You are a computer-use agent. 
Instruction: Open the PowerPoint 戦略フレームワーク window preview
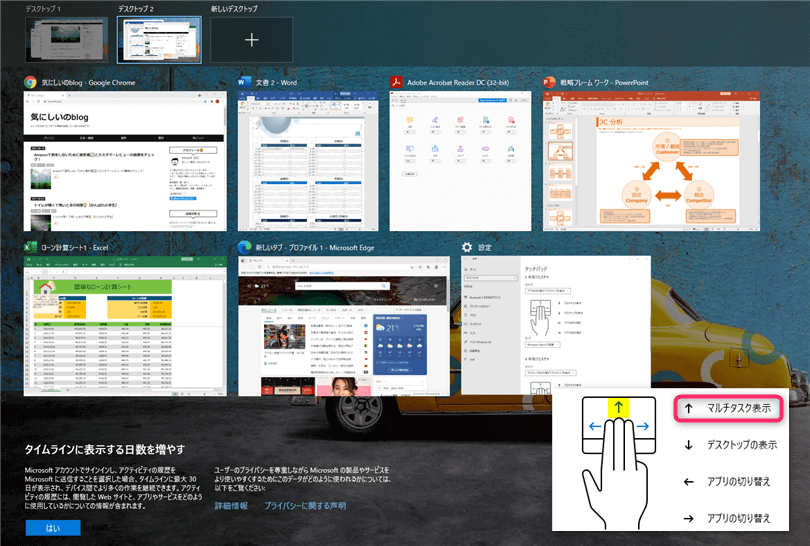[651, 161]
